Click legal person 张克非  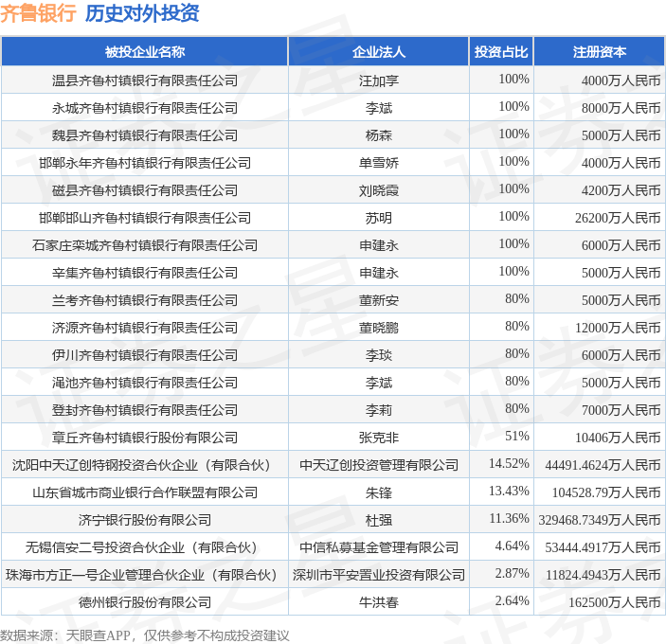point(378,438)
